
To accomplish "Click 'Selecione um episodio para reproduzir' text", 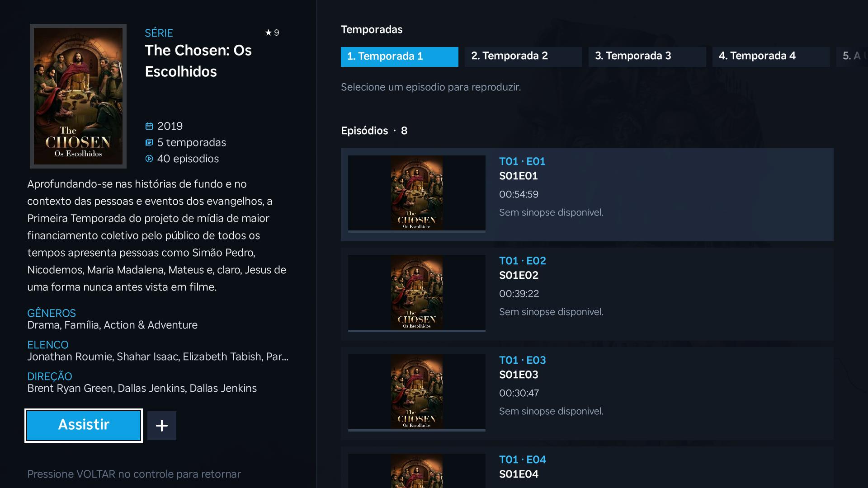I will coord(431,87).
